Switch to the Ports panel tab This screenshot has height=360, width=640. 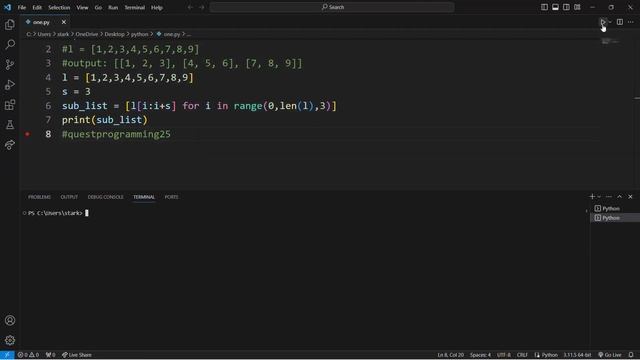coord(171,197)
